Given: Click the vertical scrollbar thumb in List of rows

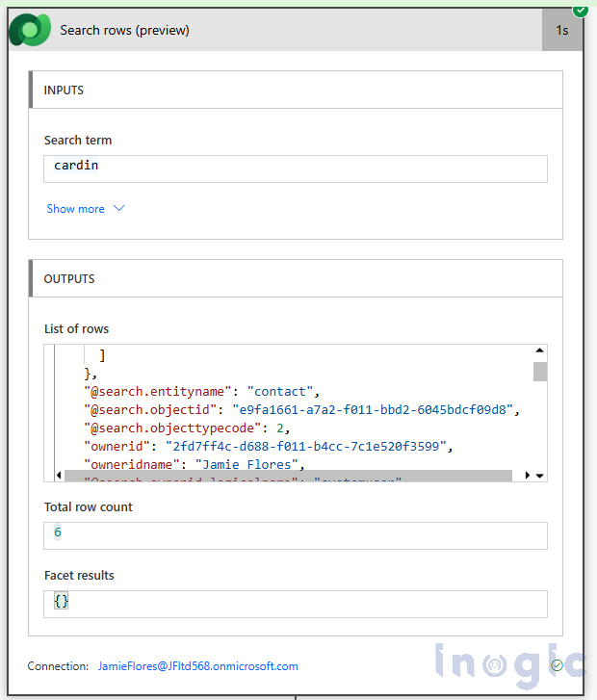Looking at the screenshot, I should point(540,372).
